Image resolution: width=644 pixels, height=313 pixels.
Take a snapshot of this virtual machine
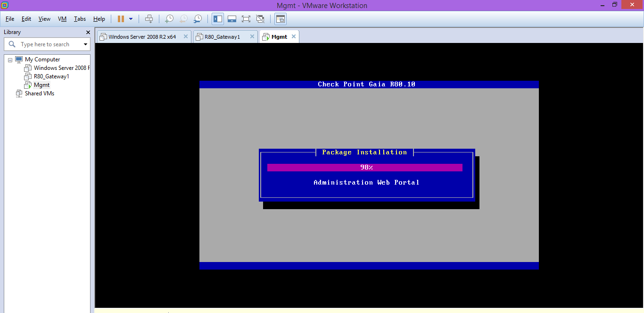click(169, 19)
